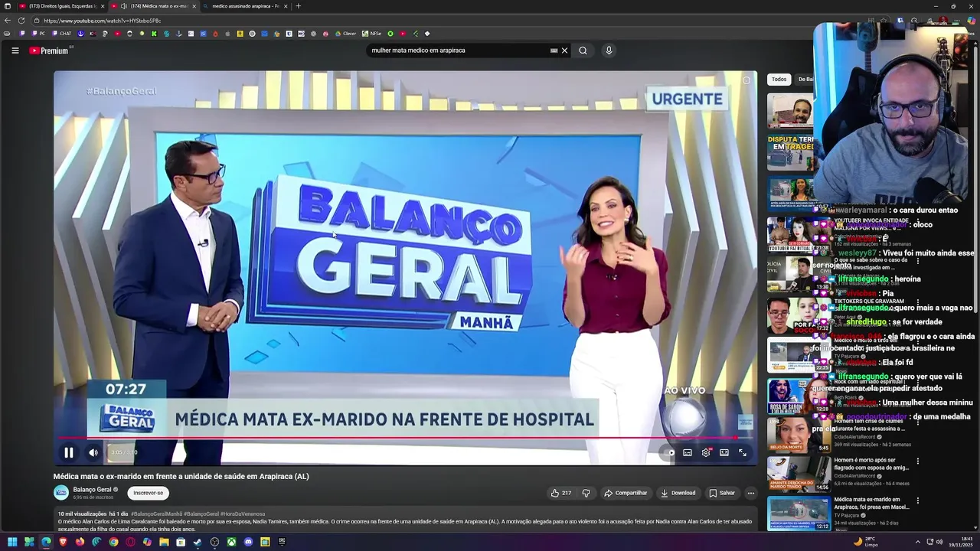
Task: Open Brave browser from taskbar
Action: click(63, 542)
